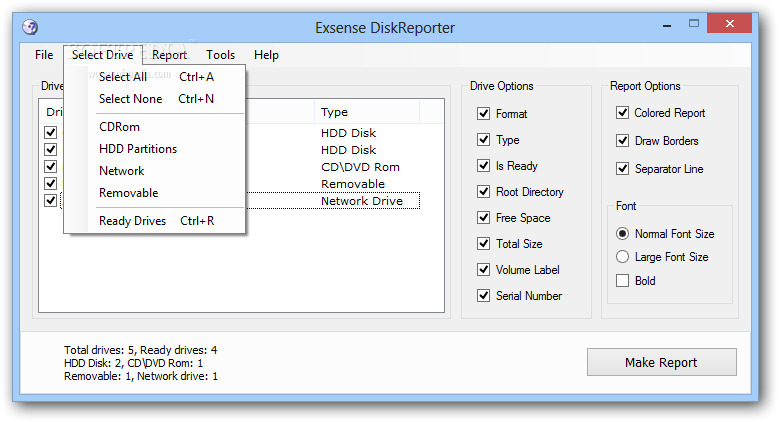Disable Separator Line option
Viewport: 779px width, 422px height.
623,169
